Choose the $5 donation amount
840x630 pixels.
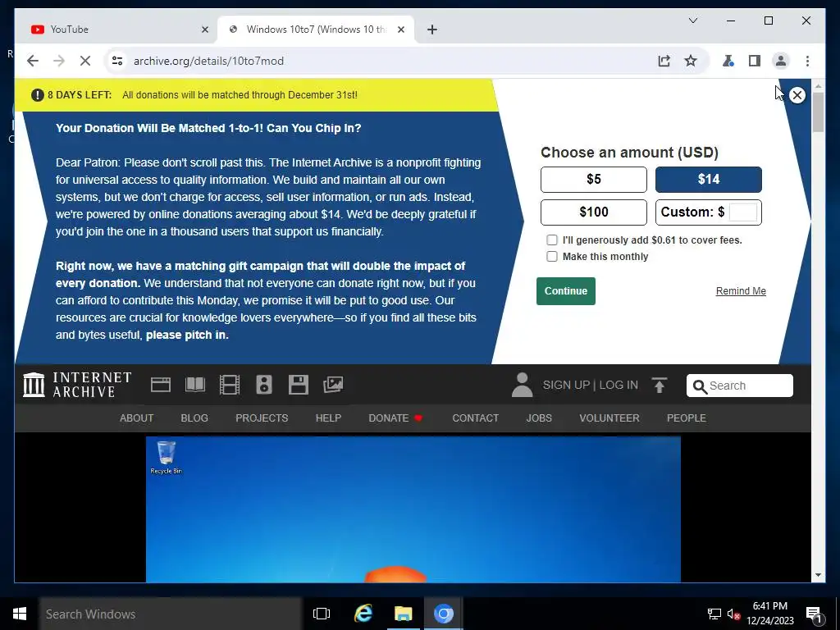click(x=594, y=180)
